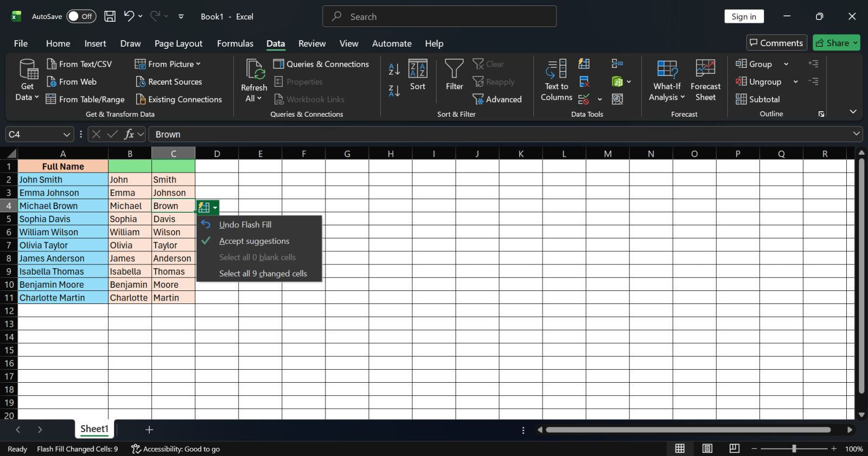Open the Forecast Sheet tool
This screenshot has width=868, height=456.
click(x=705, y=80)
